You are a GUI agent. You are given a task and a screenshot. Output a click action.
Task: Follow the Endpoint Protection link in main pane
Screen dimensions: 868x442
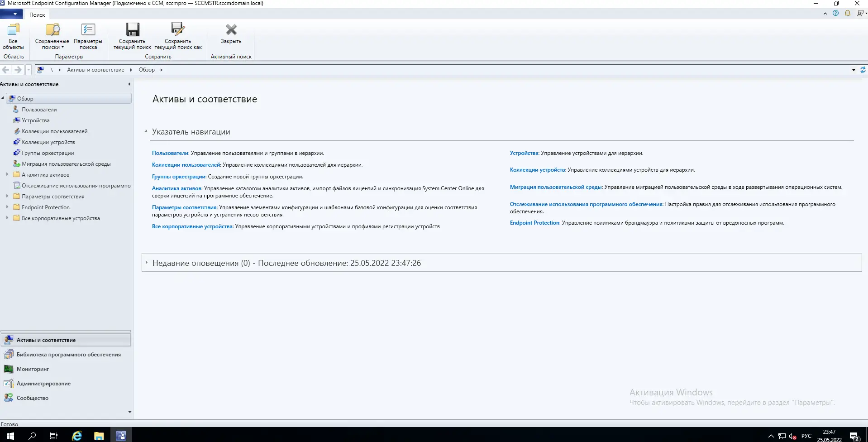[535, 223]
